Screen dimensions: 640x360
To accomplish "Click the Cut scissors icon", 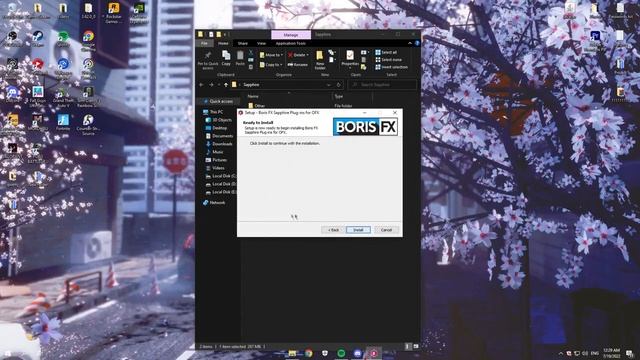I will 251,53.
